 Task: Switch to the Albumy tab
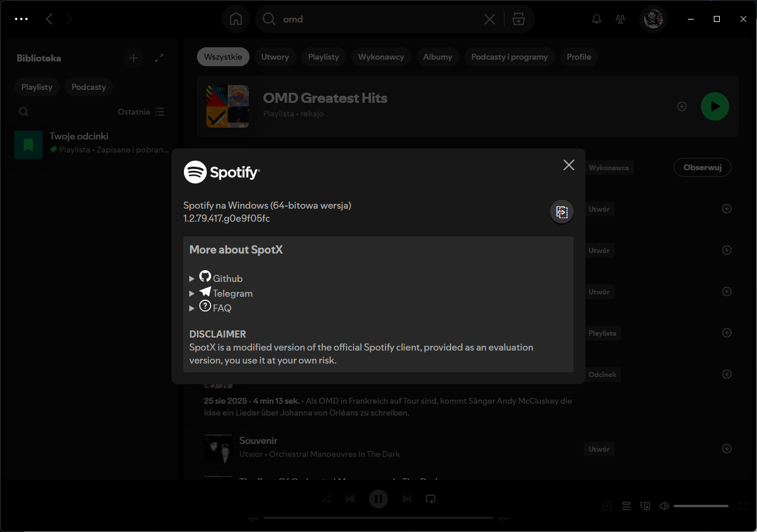click(x=438, y=57)
